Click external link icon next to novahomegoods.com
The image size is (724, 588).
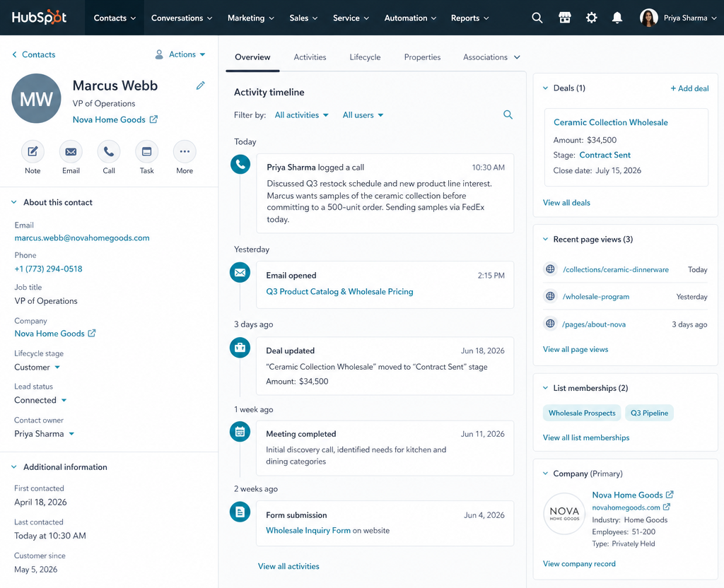[667, 507]
